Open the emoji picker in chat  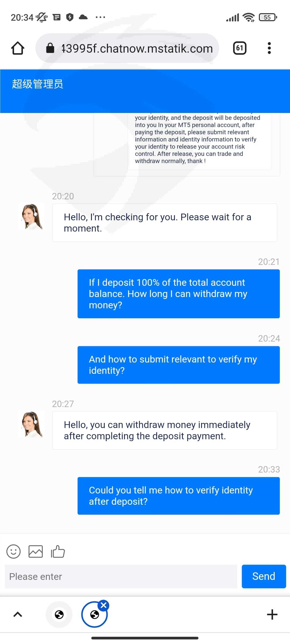(x=13, y=552)
